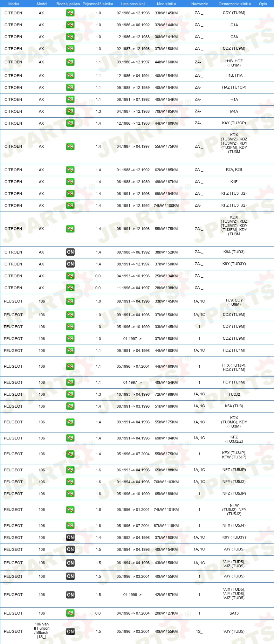The image size is (274, 644).
Task: Click model 106 Van II Furgon / liftback
Action: pos(42,630)
